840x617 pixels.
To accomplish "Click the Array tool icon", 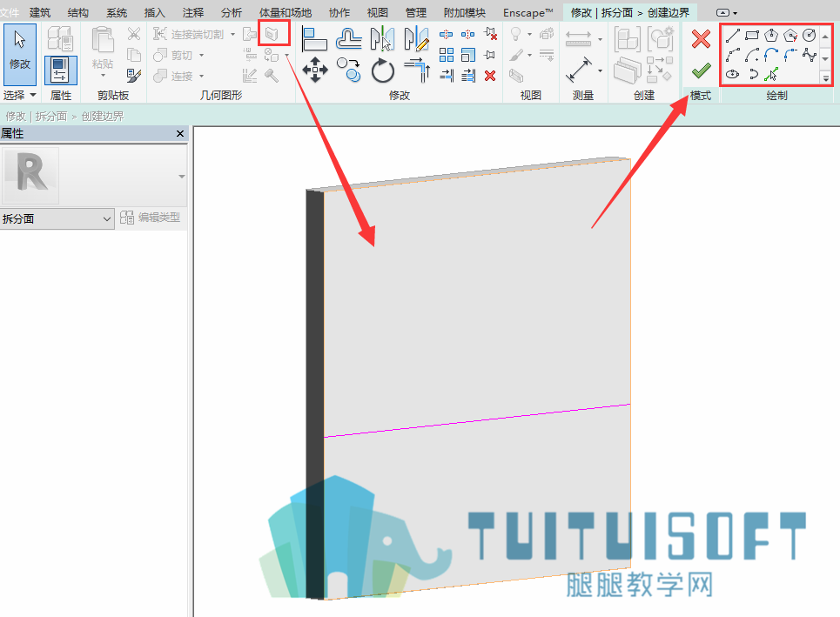I will (x=447, y=55).
